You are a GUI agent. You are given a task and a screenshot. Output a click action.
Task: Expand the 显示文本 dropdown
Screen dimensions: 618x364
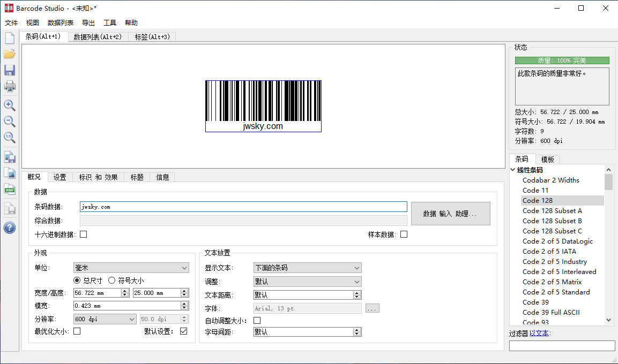(307, 268)
